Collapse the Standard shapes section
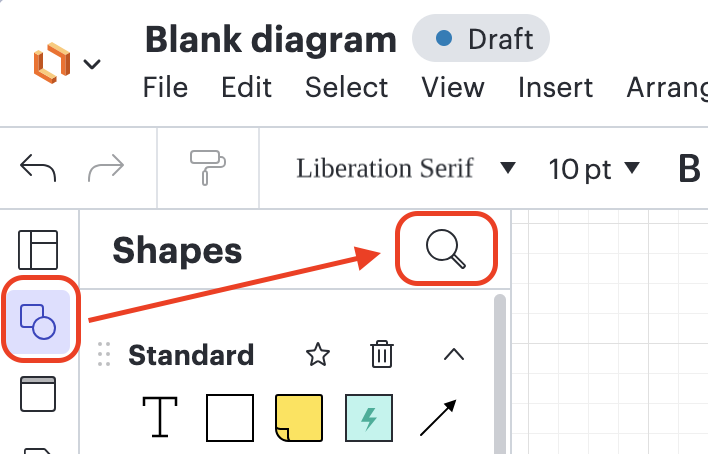 click(x=454, y=354)
